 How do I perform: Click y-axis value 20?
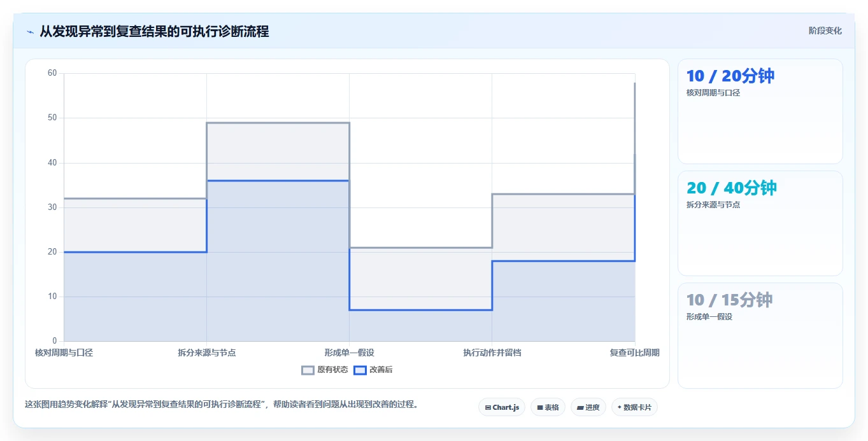point(52,252)
